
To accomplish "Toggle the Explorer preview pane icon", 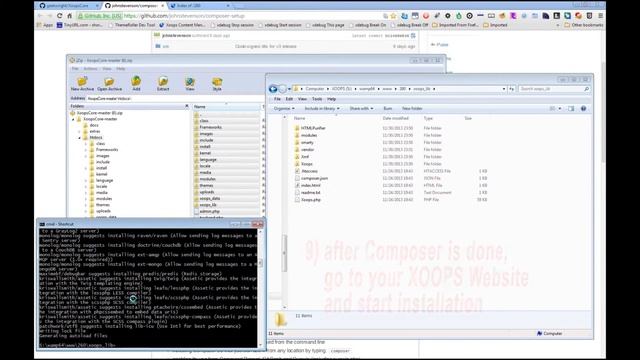I will pyautogui.click(x=571, y=109).
